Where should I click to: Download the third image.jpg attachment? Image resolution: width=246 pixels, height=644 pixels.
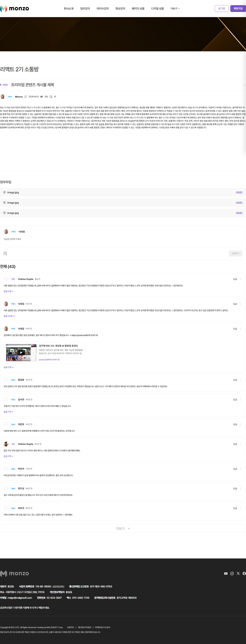click(239, 213)
